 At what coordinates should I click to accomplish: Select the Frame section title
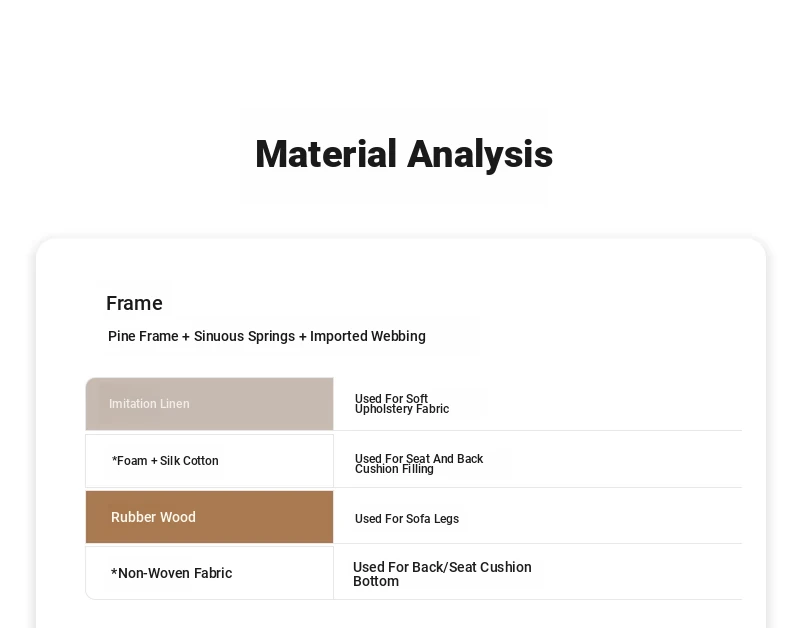click(135, 303)
